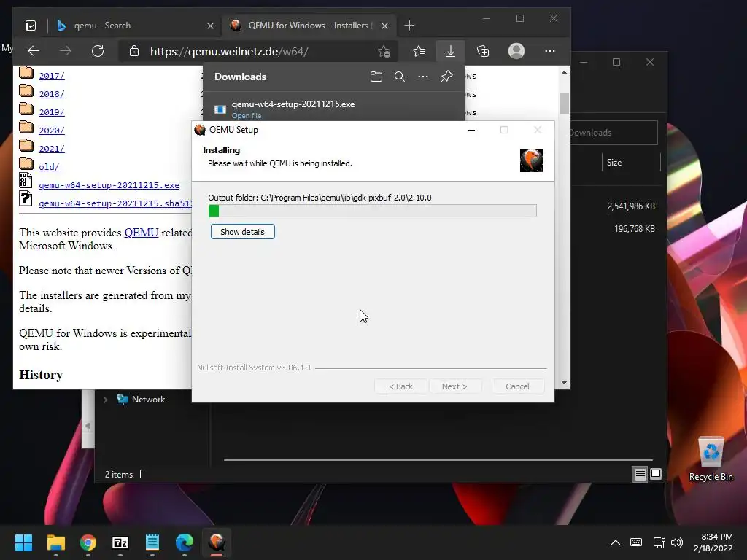View site information lock icon

coord(134,51)
